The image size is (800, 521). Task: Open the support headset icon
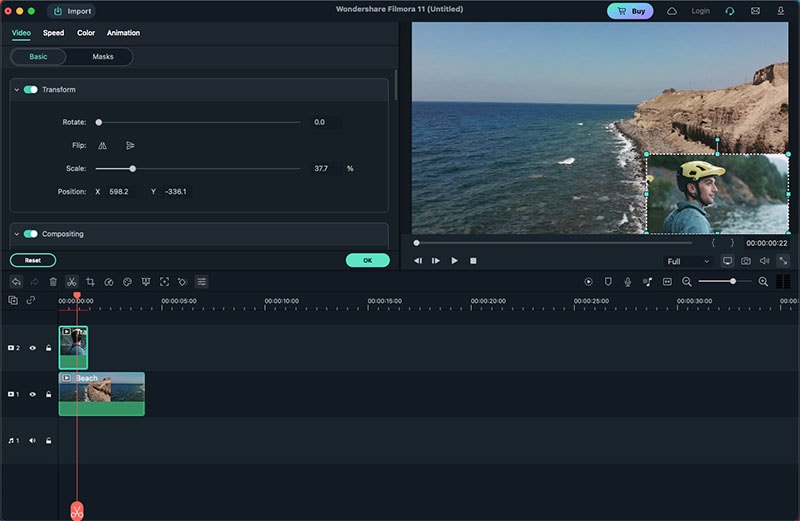(730, 11)
